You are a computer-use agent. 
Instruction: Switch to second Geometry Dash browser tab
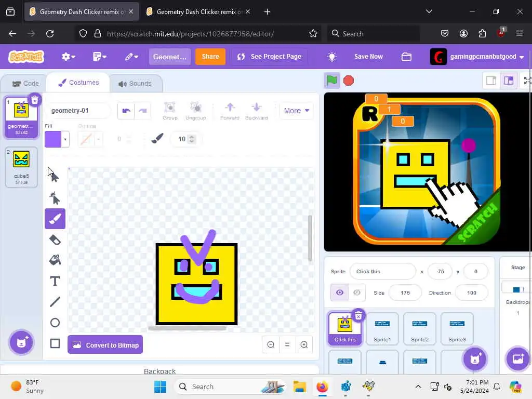(x=198, y=12)
